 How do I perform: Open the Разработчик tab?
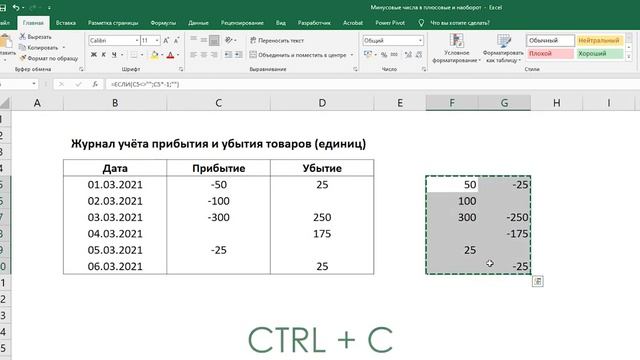click(x=314, y=23)
